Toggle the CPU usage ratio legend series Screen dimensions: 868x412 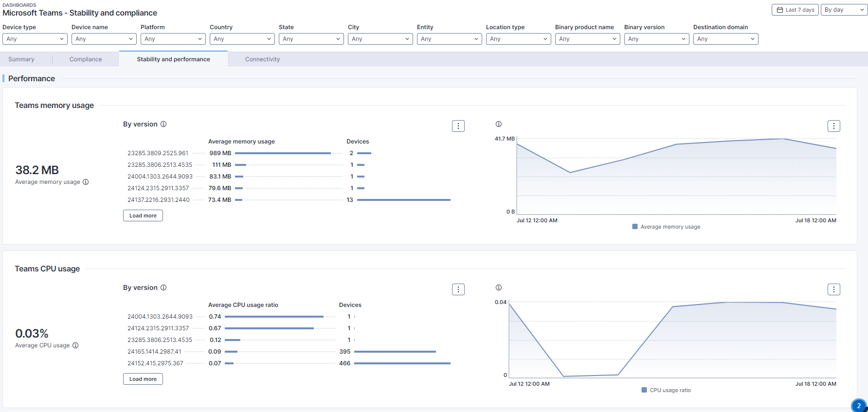[666, 390]
